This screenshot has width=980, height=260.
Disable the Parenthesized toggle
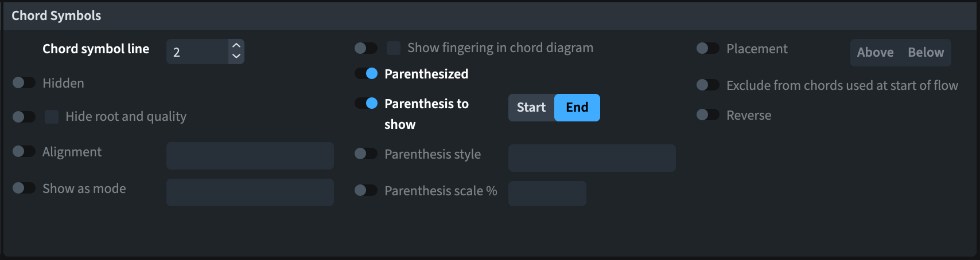(365, 74)
